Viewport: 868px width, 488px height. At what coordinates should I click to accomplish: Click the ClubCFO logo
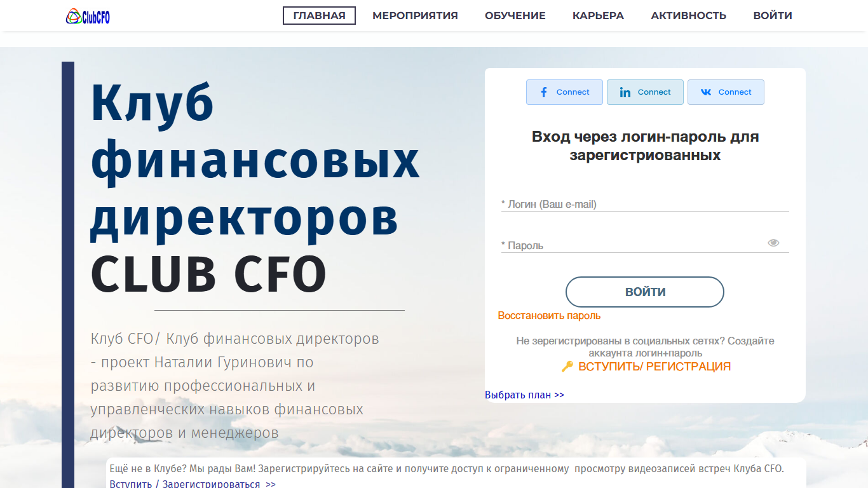click(88, 17)
